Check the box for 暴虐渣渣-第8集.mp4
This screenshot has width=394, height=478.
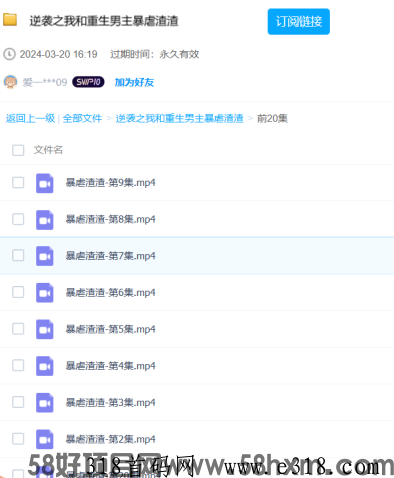point(18,219)
